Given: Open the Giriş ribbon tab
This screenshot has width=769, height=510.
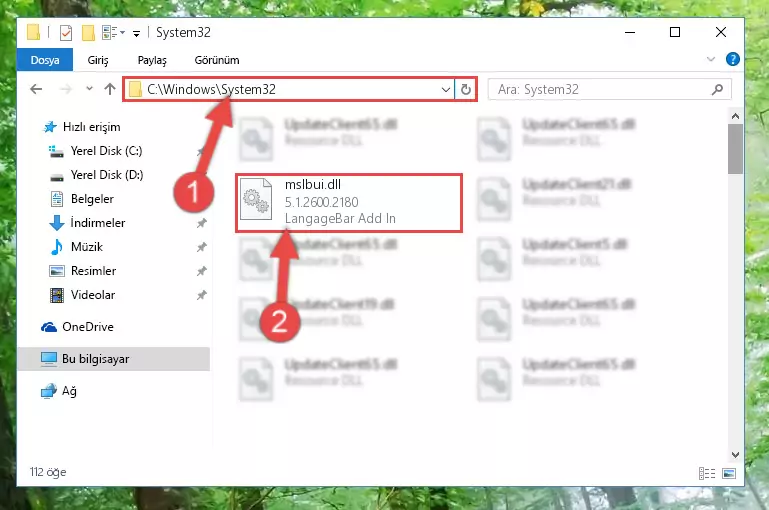Looking at the screenshot, I should coord(98,60).
